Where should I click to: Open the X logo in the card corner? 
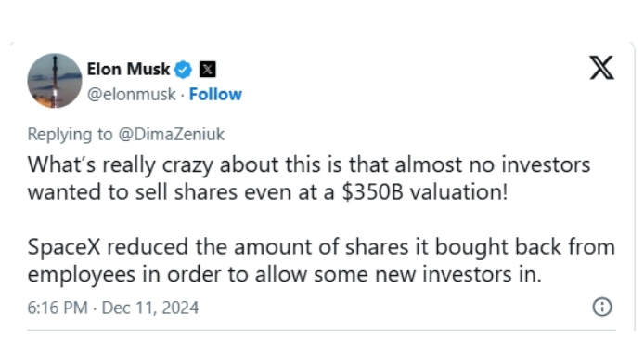point(601,68)
